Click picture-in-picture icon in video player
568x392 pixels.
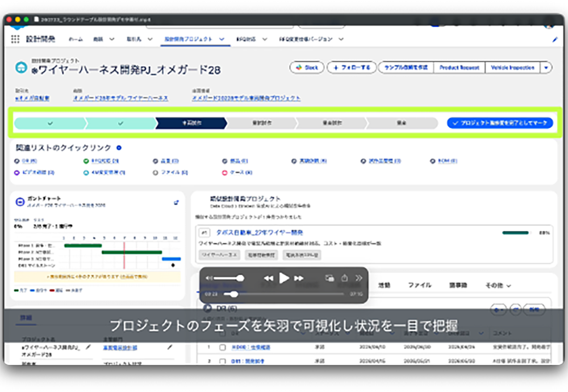pyautogui.click(x=329, y=278)
